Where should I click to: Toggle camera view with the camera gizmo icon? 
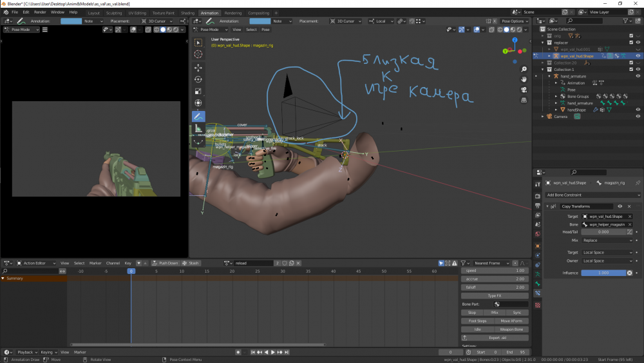[x=525, y=90]
